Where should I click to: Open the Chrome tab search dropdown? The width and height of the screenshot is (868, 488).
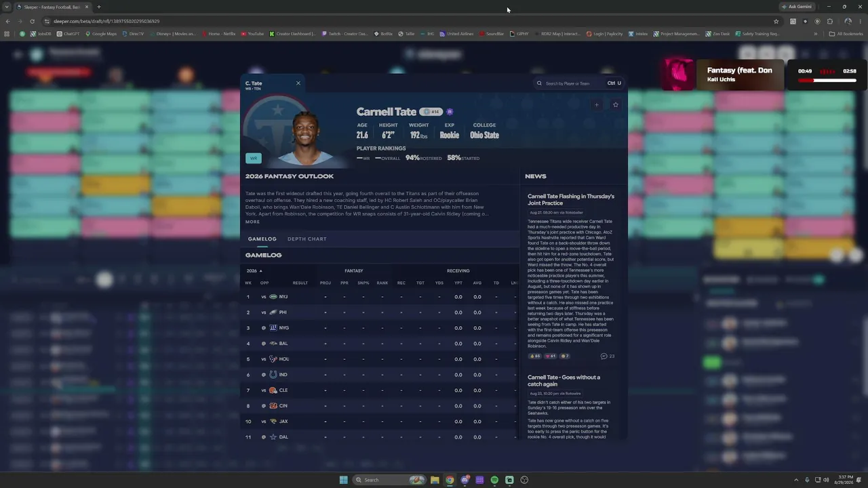click(7, 7)
